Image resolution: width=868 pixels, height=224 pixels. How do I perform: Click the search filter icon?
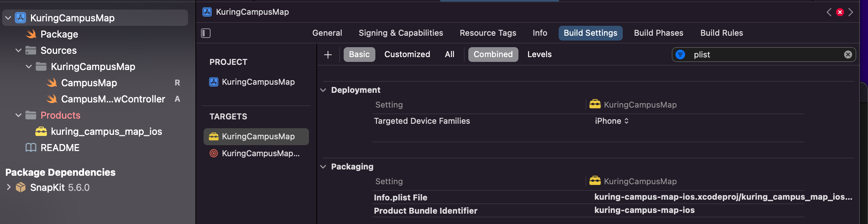pos(680,55)
